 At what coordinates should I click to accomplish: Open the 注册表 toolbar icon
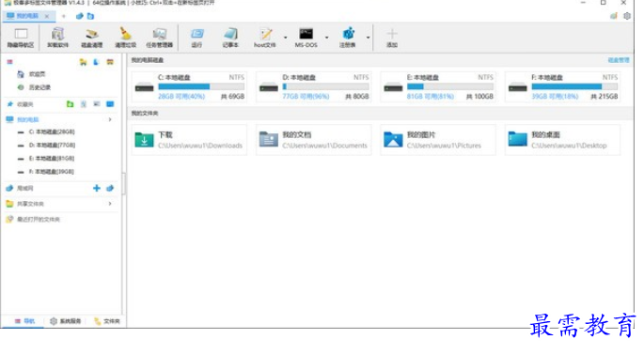348,38
